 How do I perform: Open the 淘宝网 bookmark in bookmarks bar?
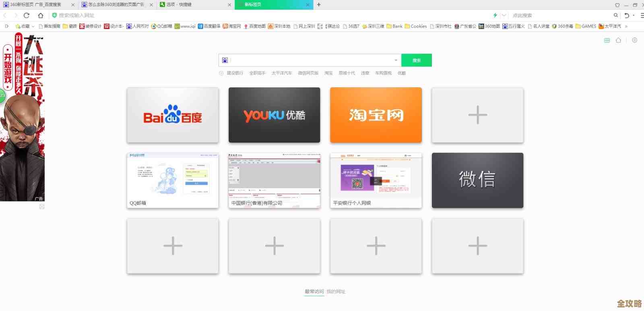[x=232, y=26]
